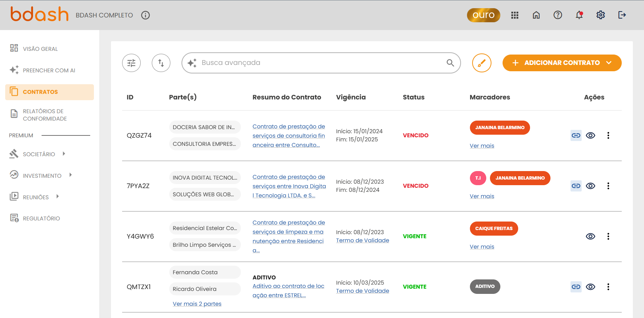
Task: Click the orange brush clear-filters icon
Action: pyautogui.click(x=481, y=63)
